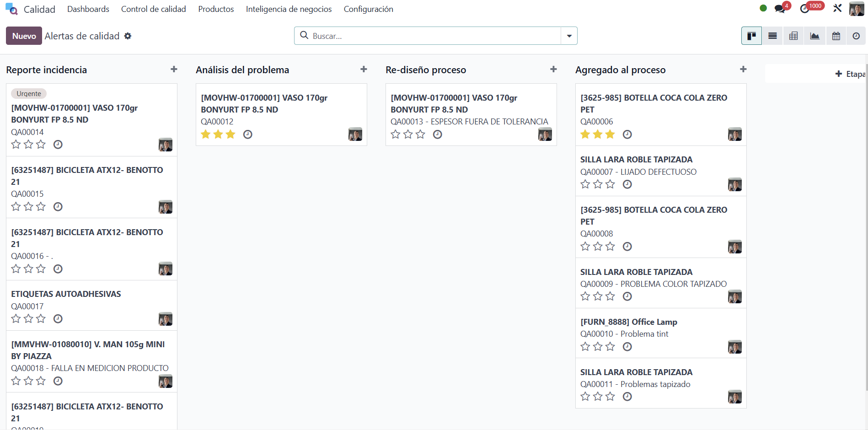Switch to pivot table view
The width and height of the screenshot is (868, 430).
(793, 36)
